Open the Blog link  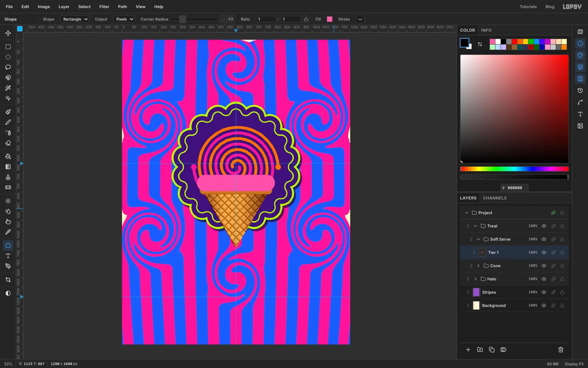550,7
